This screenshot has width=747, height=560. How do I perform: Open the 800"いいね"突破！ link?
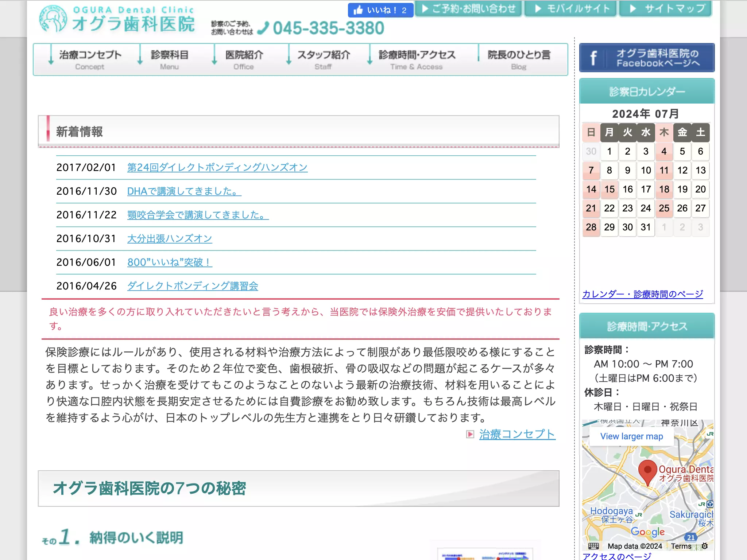click(x=170, y=262)
